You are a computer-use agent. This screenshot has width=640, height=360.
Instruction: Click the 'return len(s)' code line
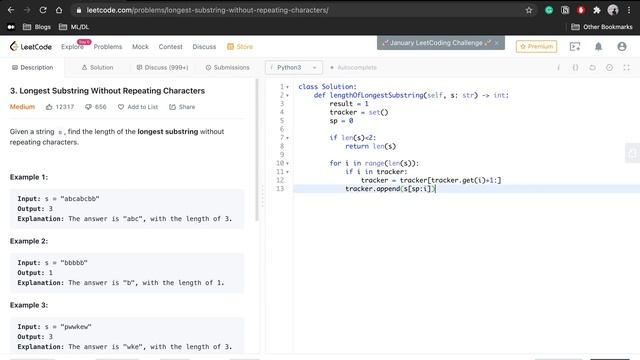point(370,146)
